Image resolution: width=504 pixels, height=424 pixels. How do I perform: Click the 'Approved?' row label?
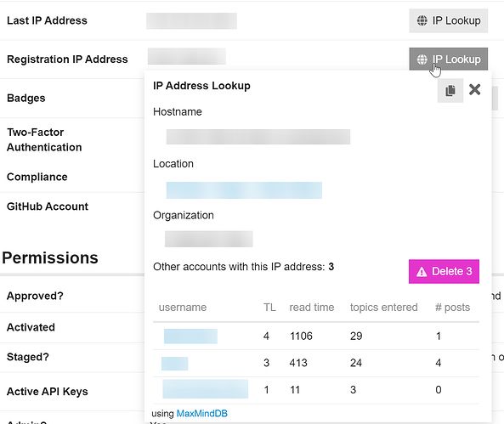[x=35, y=296]
